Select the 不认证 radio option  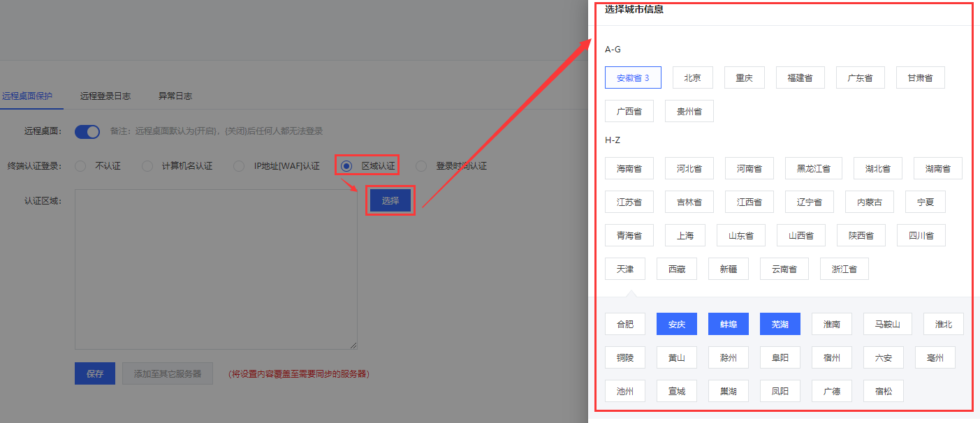pos(80,166)
